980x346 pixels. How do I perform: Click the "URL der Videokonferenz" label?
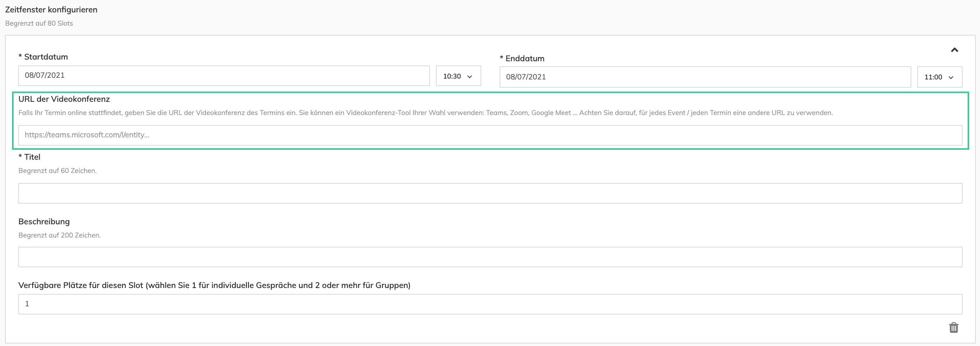[64, 99]
